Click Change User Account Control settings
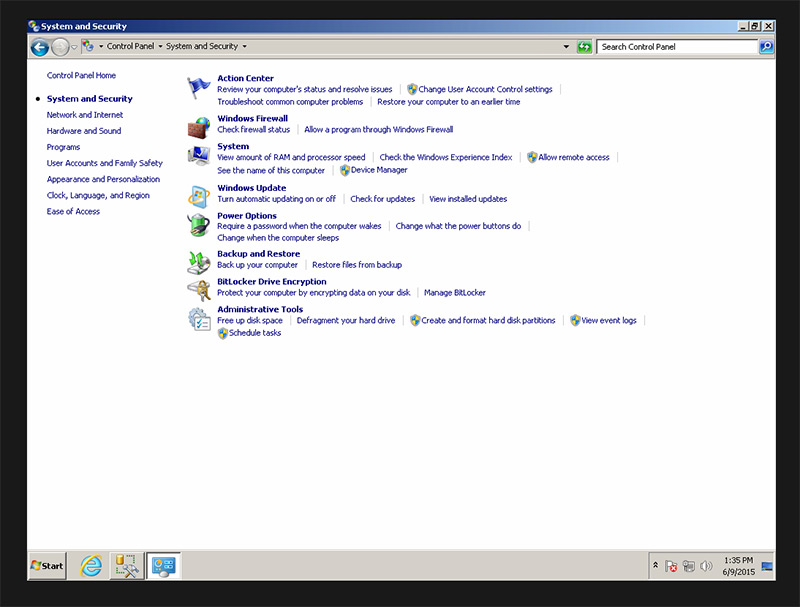800x607 pixels. coord(485,89)
